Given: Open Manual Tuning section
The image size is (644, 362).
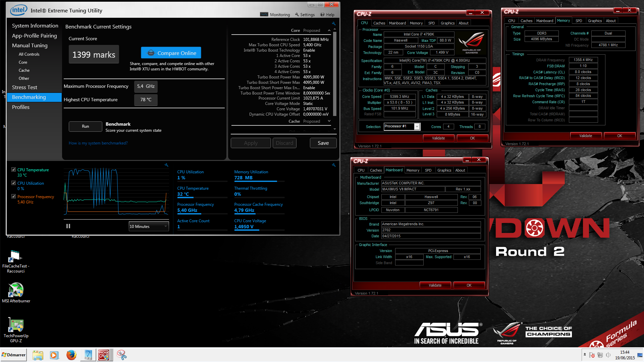Looking at the screenshot, I should pyautogui.click(x=30, y=46).
